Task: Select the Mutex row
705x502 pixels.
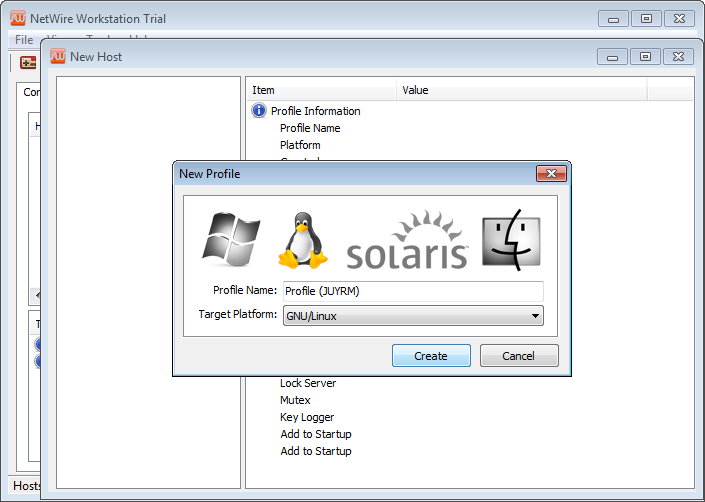Action: 295,400
